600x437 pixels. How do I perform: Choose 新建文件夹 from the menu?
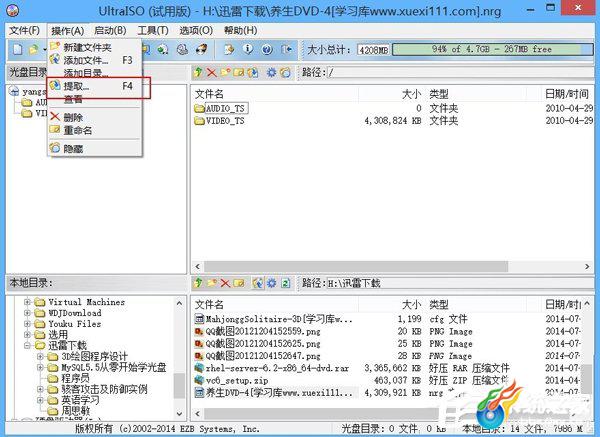pyautogui.click(x=95, y=47)
